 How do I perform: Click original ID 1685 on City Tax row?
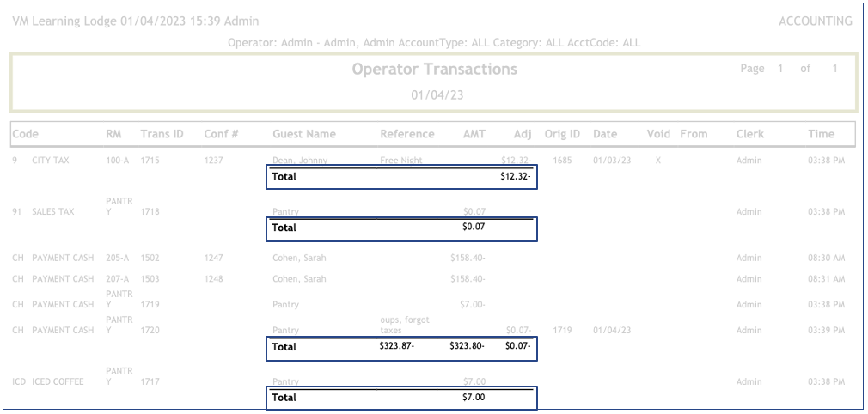coord(562,161)
